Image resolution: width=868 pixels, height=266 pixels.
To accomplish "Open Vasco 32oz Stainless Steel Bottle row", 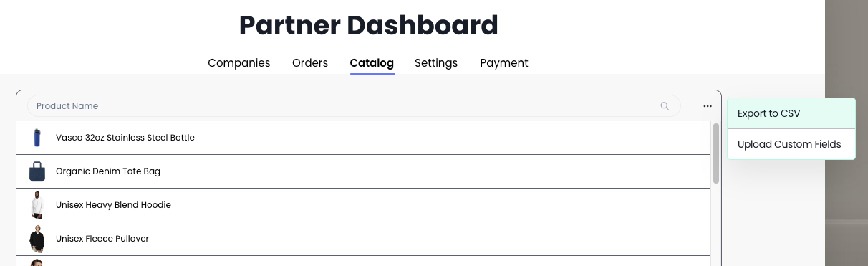I will coord(363,138).
